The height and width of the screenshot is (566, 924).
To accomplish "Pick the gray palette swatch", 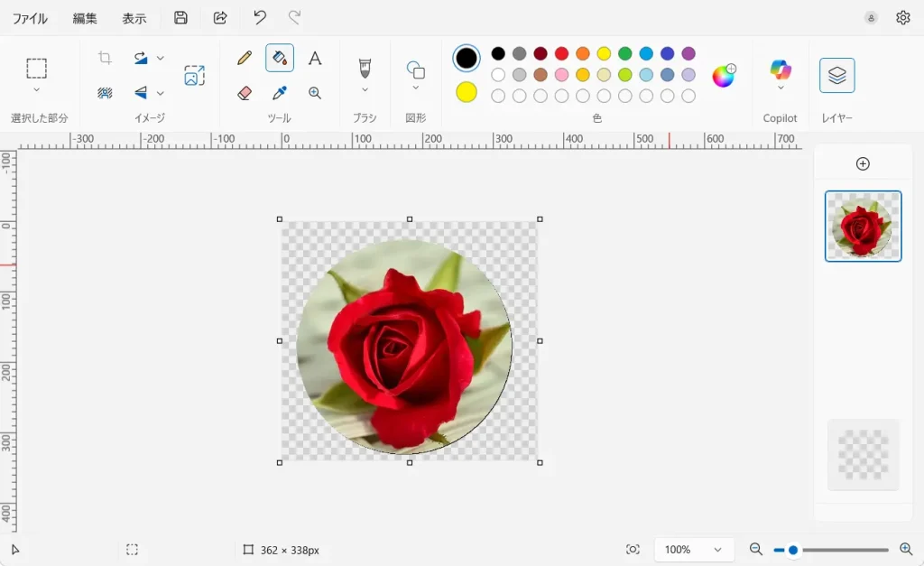I will (519, 53).
